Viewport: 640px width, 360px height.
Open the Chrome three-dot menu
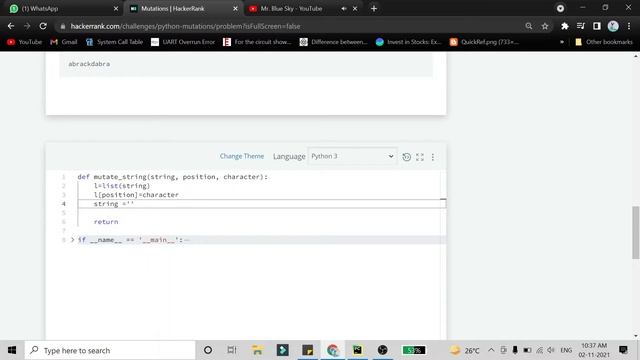click(629, 26)
